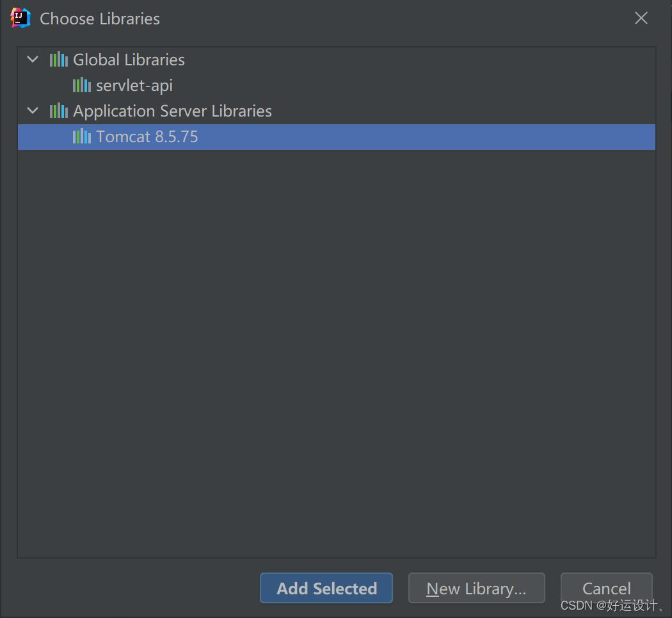The image size is (672, 618).
Task: Collapse the Application Server Libraries node
Action: pos(32,111)
